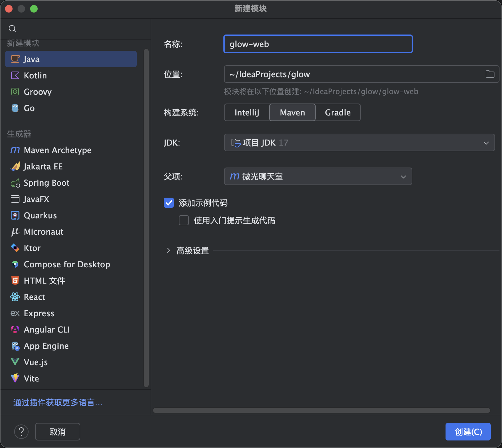Image resolution: width=502 pixels, height=448 pixels.
Task: Enable 使用入门提示生成代码 checkbox
Action: pyautogui.click(x=184, y=220)
